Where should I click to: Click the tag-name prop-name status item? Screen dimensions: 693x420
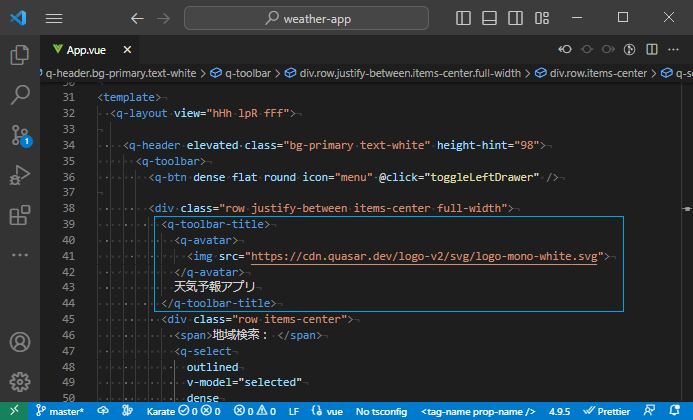point(478,411)
